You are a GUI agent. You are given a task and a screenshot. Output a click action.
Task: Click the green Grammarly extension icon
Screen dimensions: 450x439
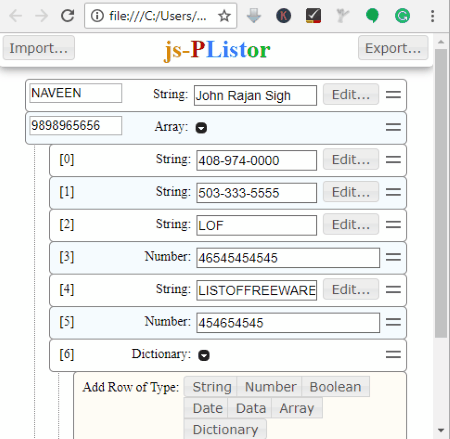[x=402, y=16]
